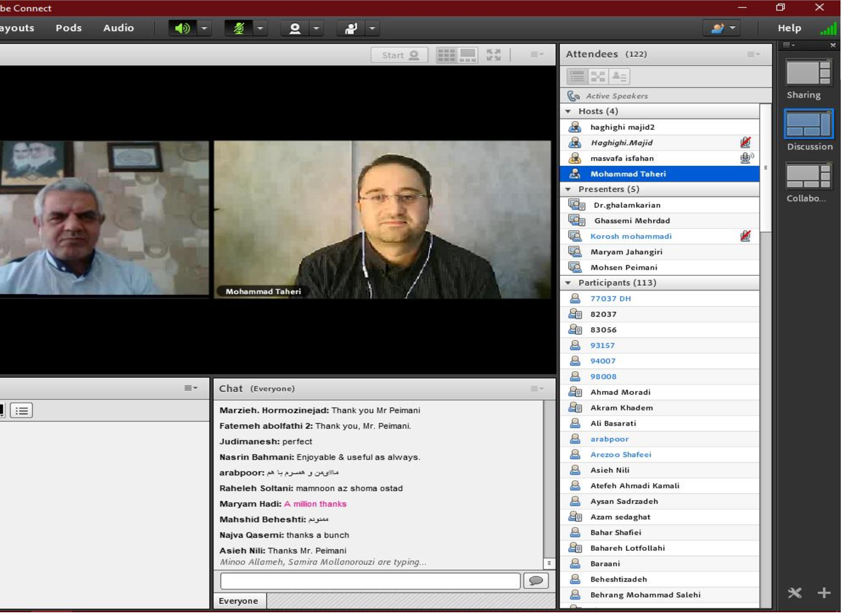The image size is (868, 614).
Task: Open the microphone options dropdown arrow
Action: point(260,28)
